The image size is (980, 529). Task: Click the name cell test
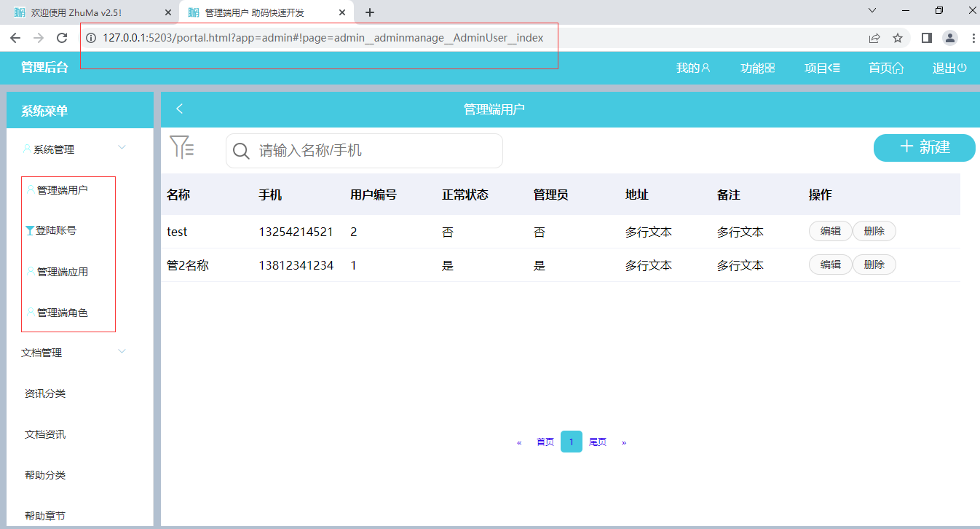177,232
